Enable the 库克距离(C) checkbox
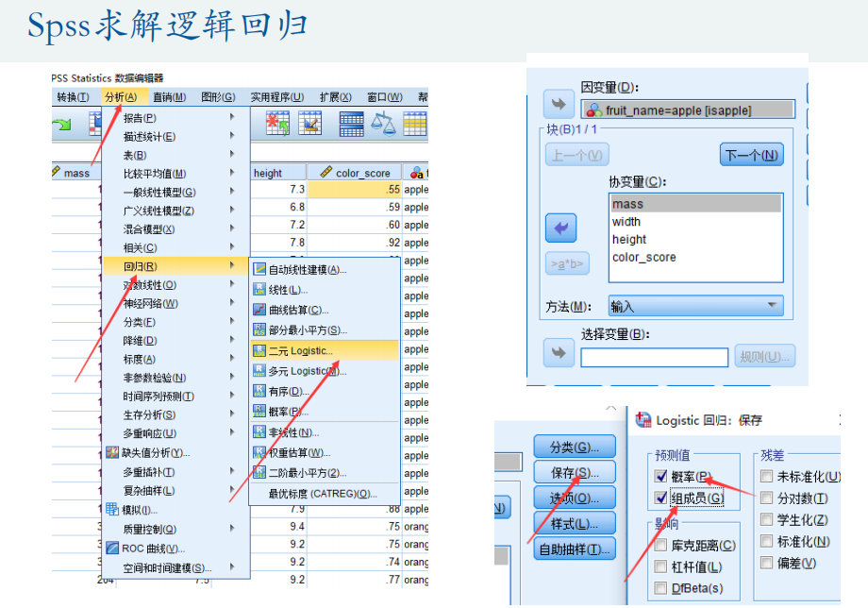 click(660, 546)
